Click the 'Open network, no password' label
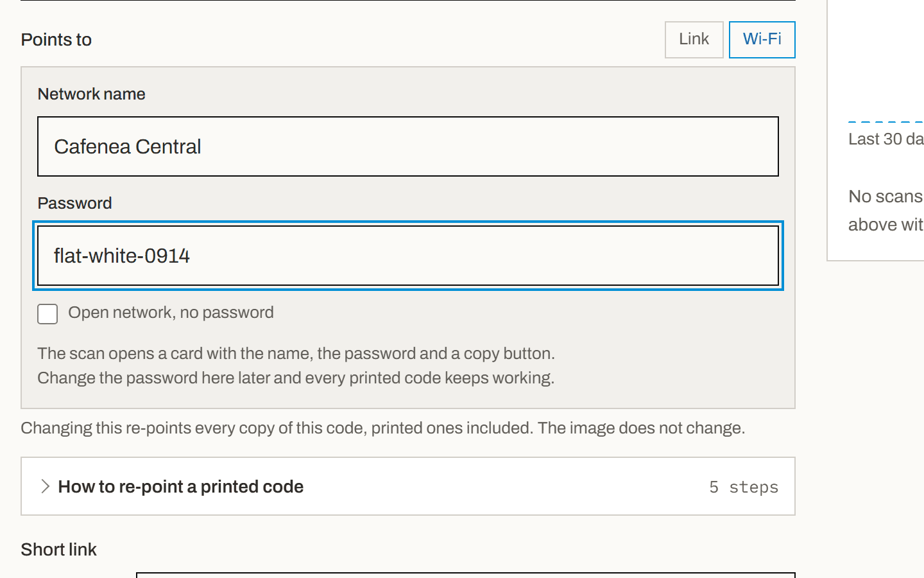 pyautogui.click(x=171, y=313)
